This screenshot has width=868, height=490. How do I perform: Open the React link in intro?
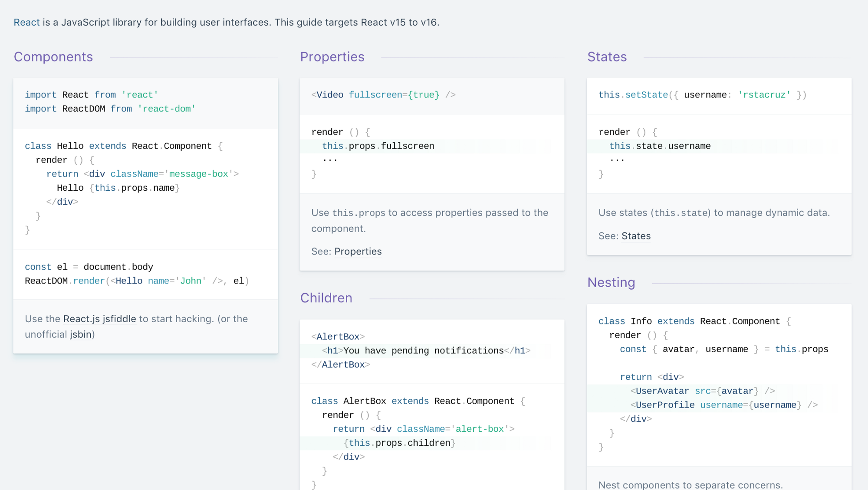26,22
